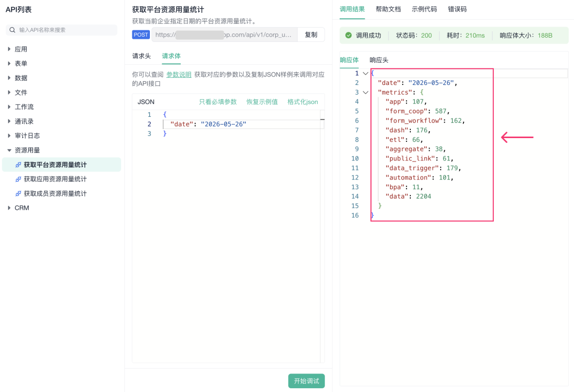Expand the 应用 category
Image resolution: width=574 pixels, height=392 pixels.
(9, 49)
